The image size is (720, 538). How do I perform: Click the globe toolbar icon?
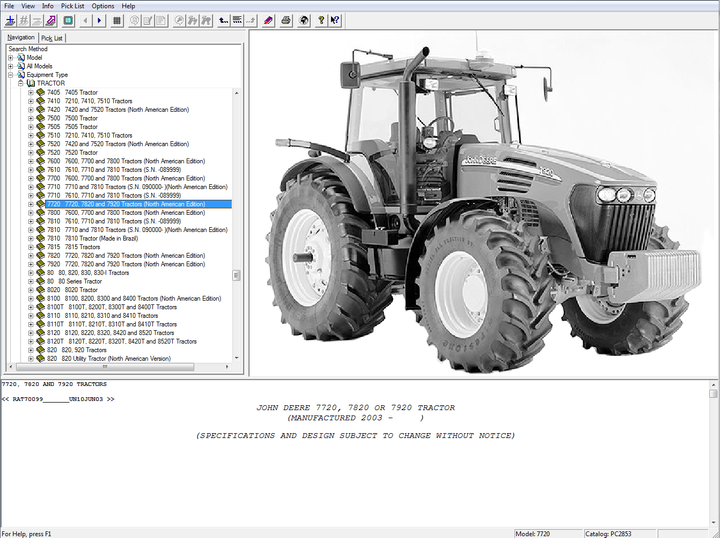(x=304, y=20)
